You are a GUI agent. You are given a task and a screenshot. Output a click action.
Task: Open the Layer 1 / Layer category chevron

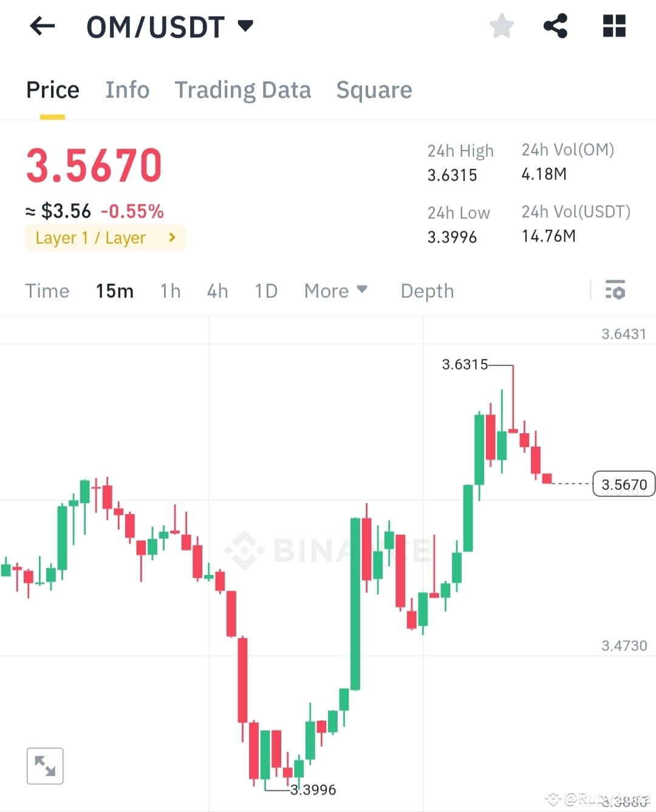tap(172, 238)
